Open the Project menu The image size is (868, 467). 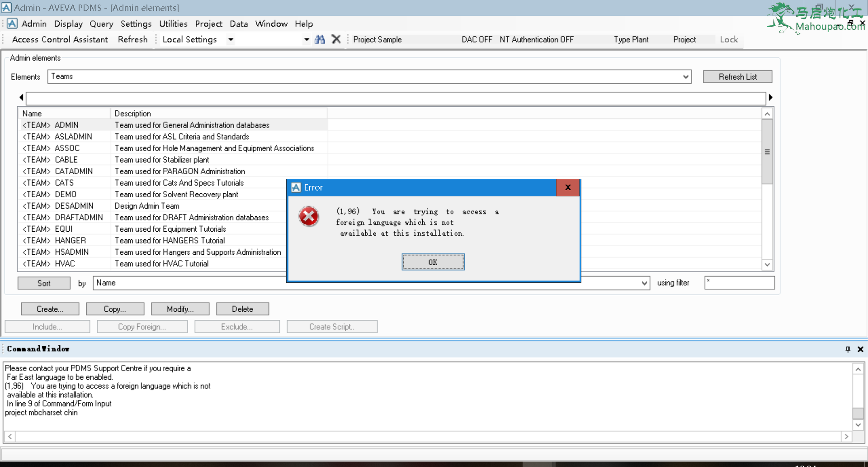coord(208,24)
